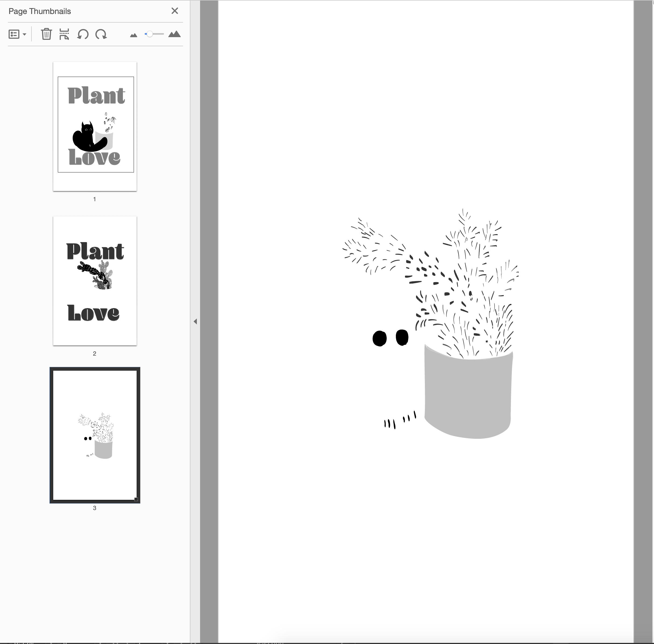The image size is (654, 644).
Task: Delete selected page with trash icon
Action: click(x=46, y=34)
